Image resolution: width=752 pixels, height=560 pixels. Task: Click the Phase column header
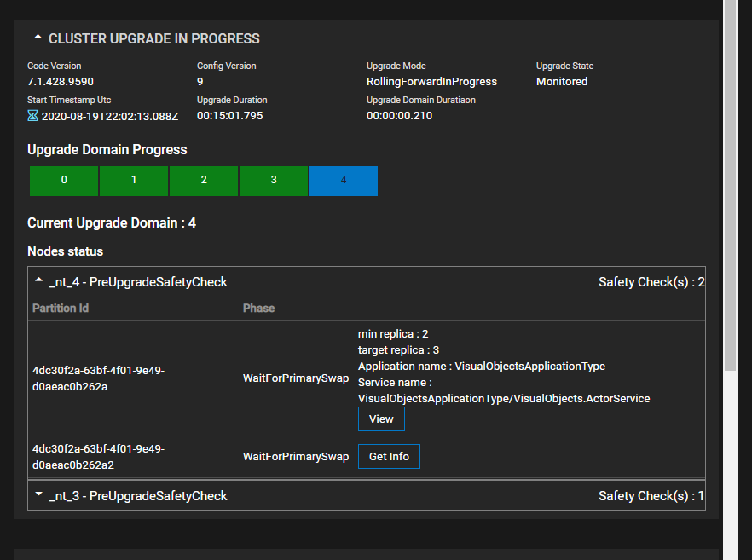(x=258, y=308)
